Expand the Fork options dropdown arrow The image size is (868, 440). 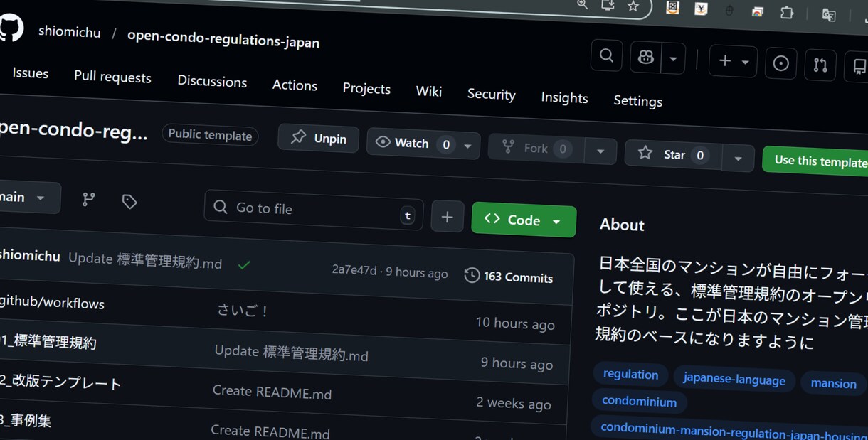(x=600, y=151)
